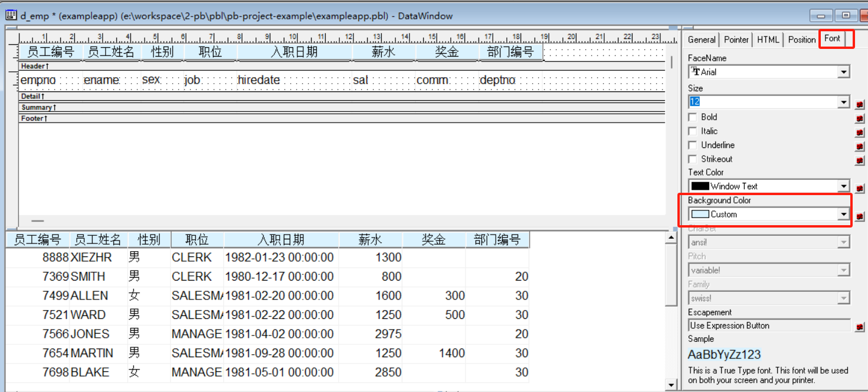
Task: Enable the Strikeout checkbox
Action: 693,159
